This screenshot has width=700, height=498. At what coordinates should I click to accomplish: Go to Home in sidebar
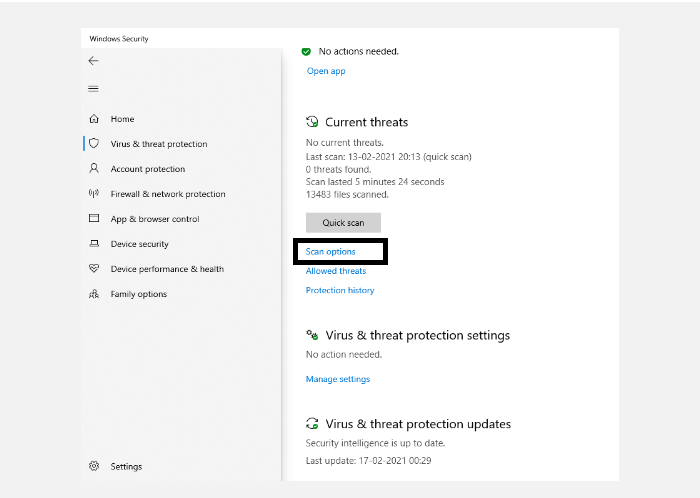(122, 119)
